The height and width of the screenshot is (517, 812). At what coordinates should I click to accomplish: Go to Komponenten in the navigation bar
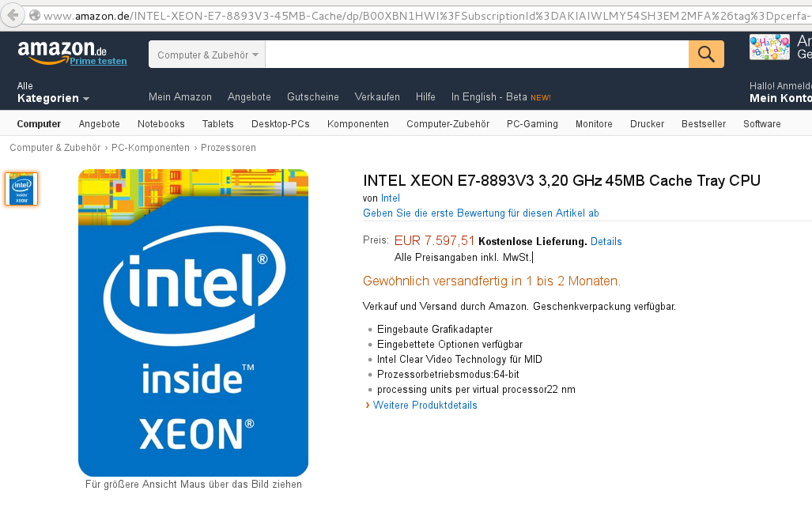click(357, 124)
